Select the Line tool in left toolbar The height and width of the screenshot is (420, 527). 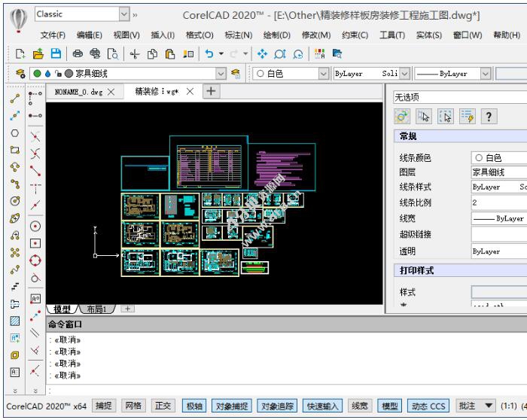(x=15, y=99)
